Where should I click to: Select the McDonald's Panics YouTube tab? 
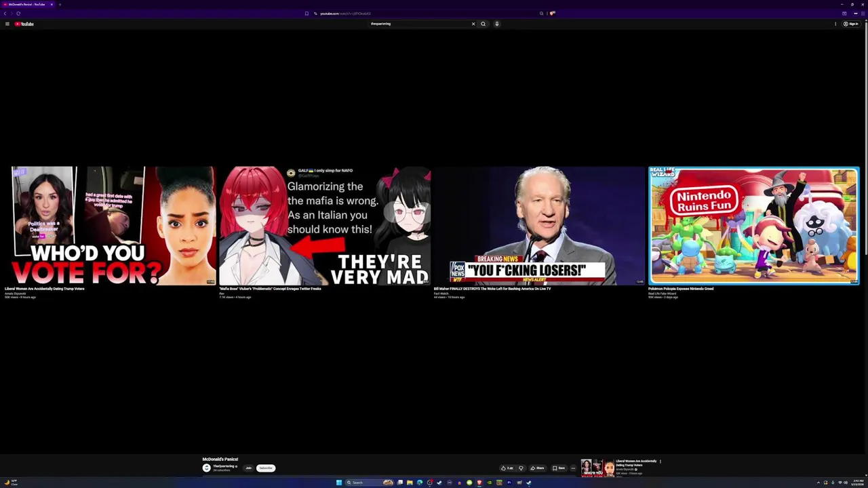(x=27, y=4)
